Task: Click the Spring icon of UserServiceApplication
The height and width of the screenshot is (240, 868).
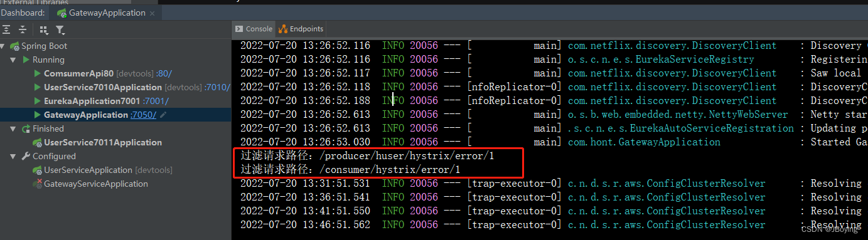Action: point(38,170)
